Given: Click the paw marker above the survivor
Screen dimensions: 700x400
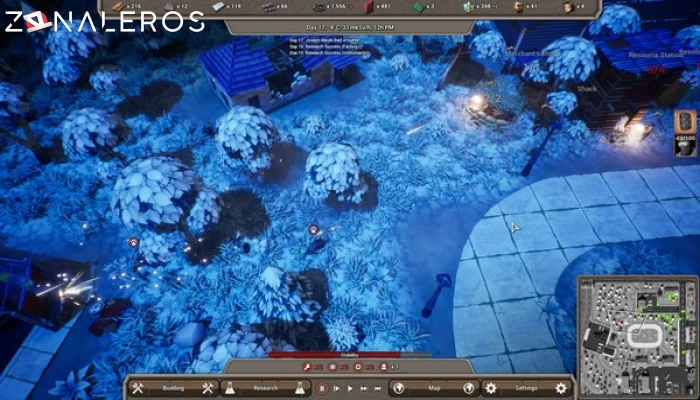Looking at the screenshot, I should [x=313, y=230].
